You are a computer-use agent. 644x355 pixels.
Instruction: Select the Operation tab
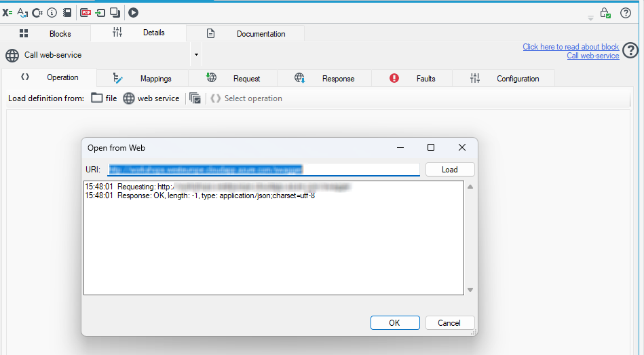coord(50,77)
